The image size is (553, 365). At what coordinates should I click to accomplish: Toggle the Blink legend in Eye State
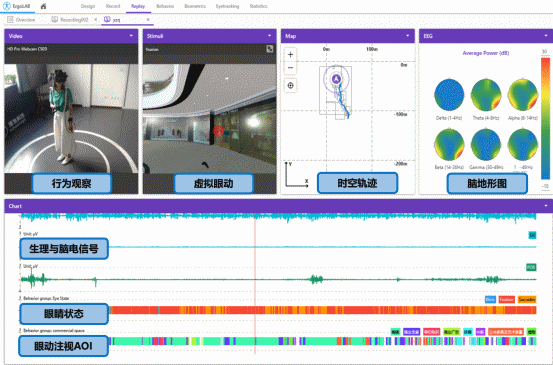click(x=490, y=299)
